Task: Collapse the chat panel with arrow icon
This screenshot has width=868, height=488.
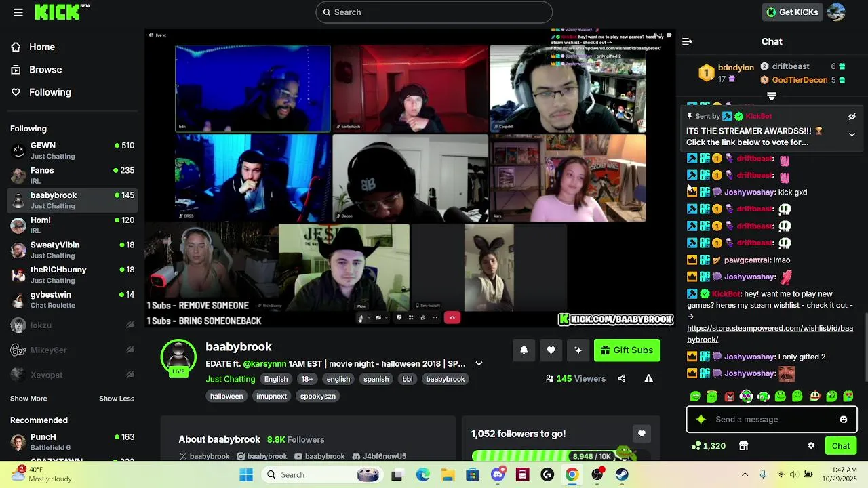Action: coord(687,41)
